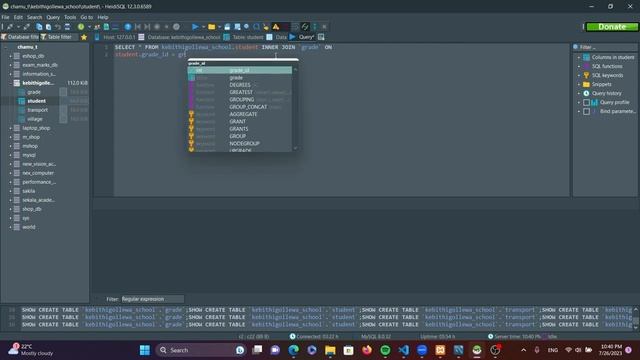
Task: Toggle the Bind parameters checkbox
Action: pyautogui.click(x=586, y=111)
